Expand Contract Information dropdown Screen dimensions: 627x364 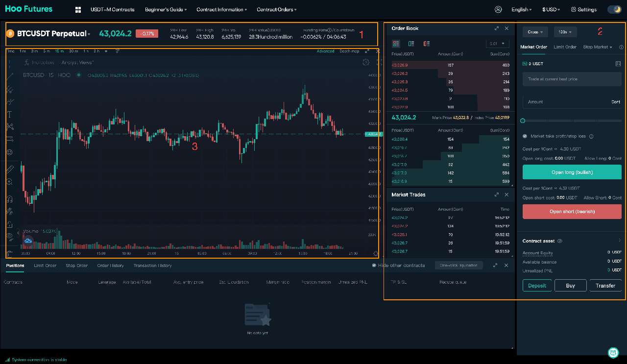click(221, 9)
